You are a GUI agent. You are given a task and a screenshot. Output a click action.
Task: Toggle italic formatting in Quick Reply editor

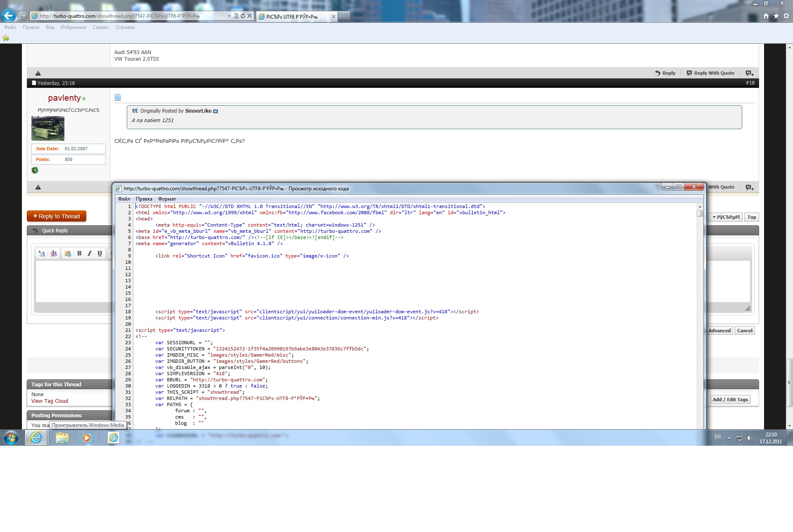click(89, 253)
